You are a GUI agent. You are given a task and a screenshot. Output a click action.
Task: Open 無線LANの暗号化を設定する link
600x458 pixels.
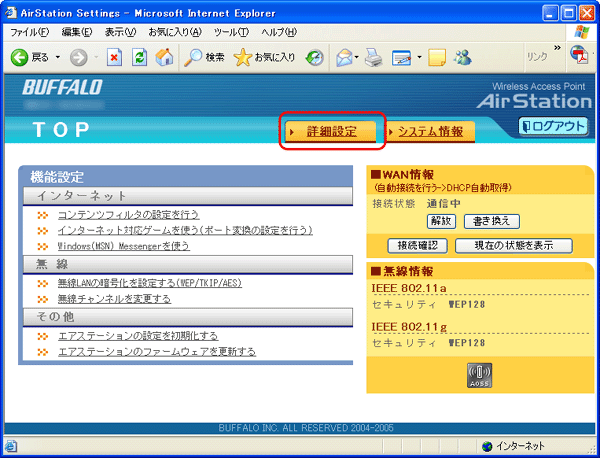[x=150, y=283]
